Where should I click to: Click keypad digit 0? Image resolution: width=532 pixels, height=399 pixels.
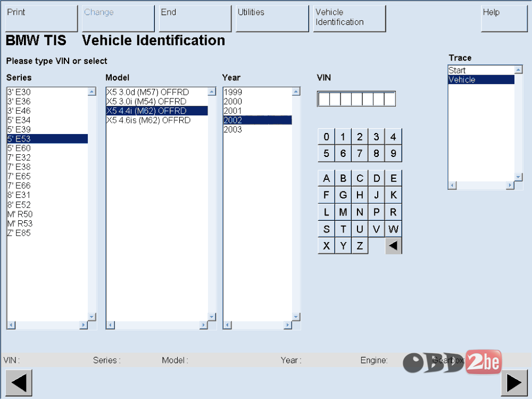coord(327,137)
